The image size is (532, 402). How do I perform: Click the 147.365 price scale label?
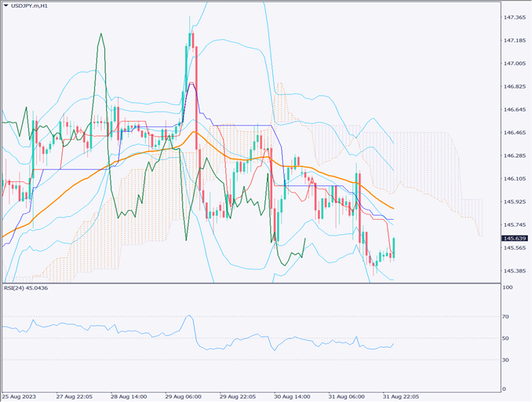[515, 16]
